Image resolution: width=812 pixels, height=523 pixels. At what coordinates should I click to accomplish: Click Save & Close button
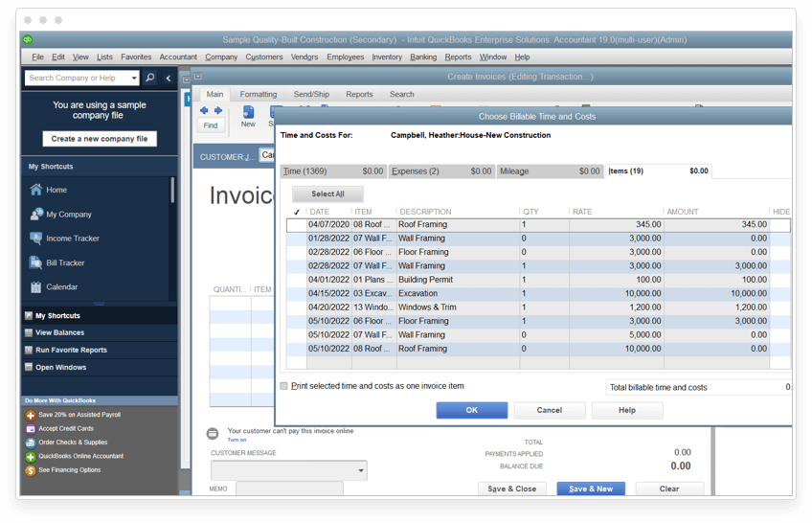point(512,489)
